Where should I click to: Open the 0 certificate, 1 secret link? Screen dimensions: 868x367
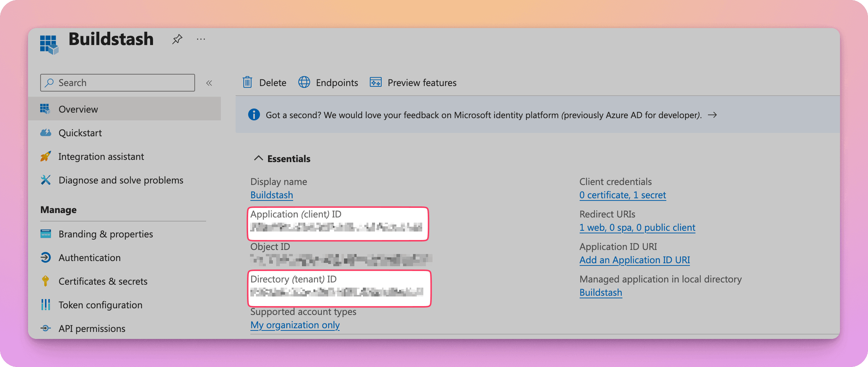pos(622,195)
